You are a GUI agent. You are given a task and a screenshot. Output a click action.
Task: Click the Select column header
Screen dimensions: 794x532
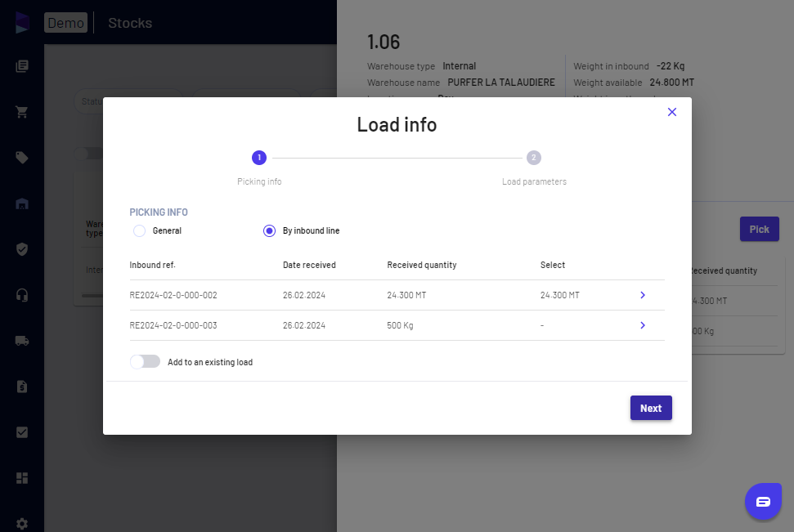point(553,265)
